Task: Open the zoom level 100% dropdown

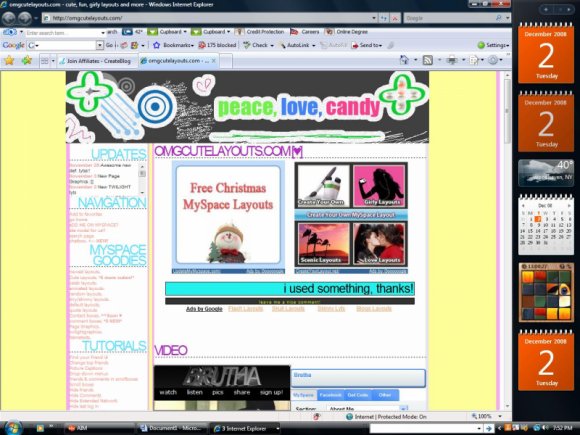Action: pos(500,417)
